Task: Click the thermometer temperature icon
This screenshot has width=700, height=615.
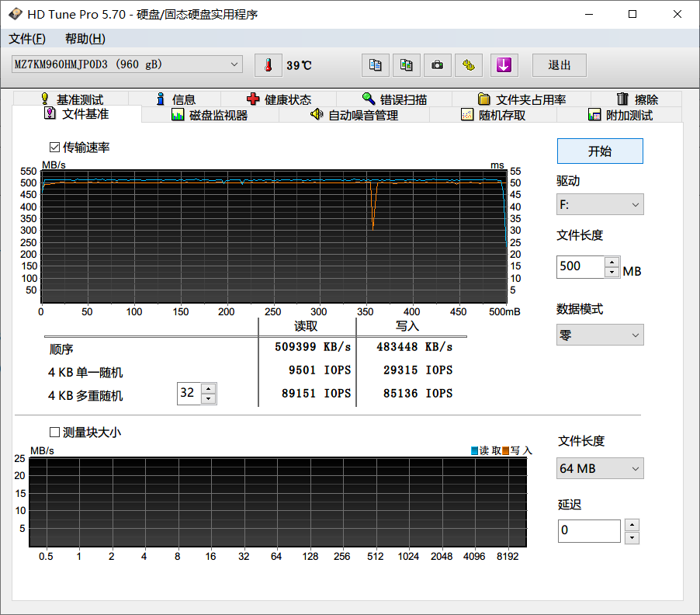Action: [269, 65]
